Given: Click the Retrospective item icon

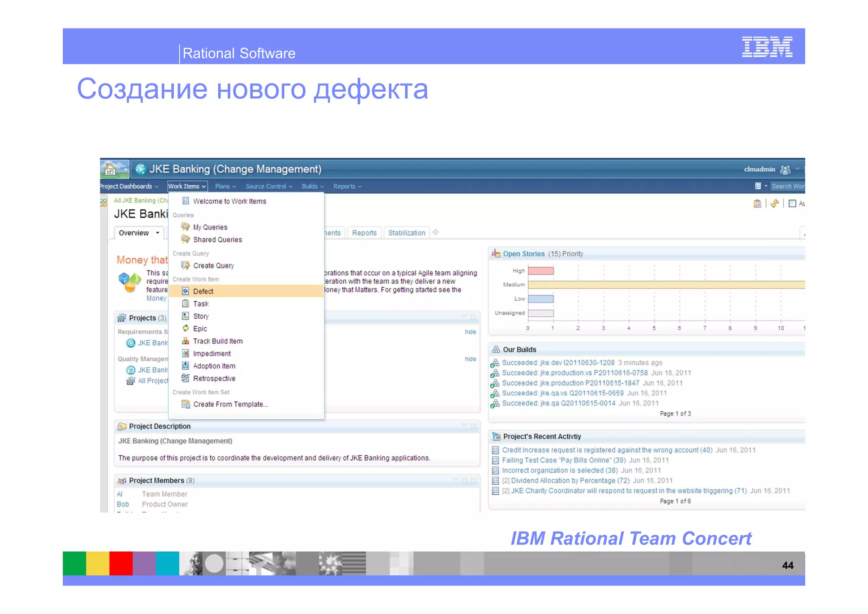Looking at the screenshot, I should tap(185, 378).
